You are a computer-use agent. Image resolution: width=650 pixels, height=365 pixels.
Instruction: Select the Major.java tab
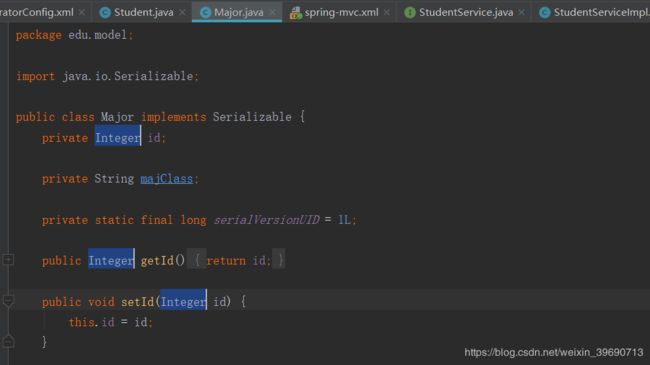238,12
